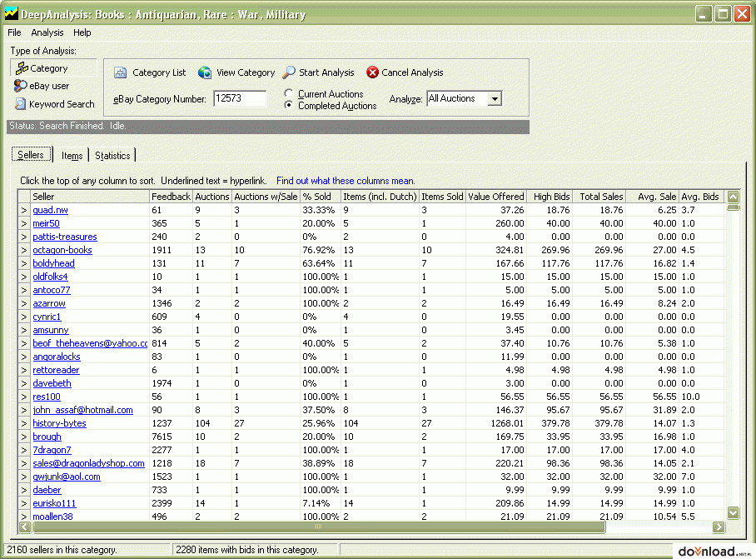
Task: Click the '76.92%' sold percentage cell
Action: tap(319, 250)
